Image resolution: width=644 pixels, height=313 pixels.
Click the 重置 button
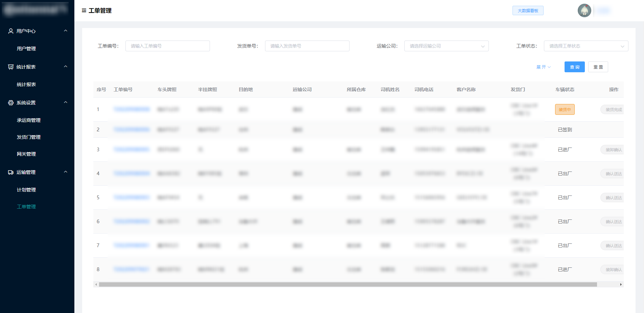point(598,67)
